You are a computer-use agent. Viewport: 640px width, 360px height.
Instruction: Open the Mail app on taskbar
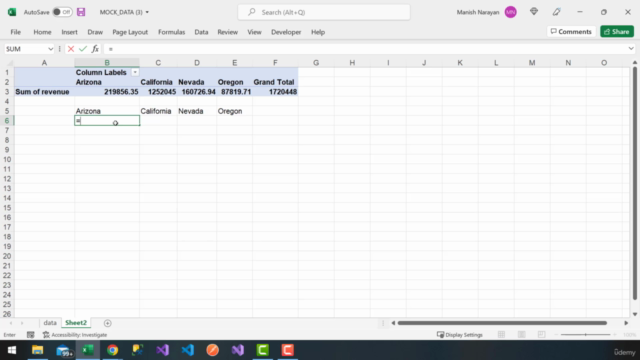click(63, 350)
